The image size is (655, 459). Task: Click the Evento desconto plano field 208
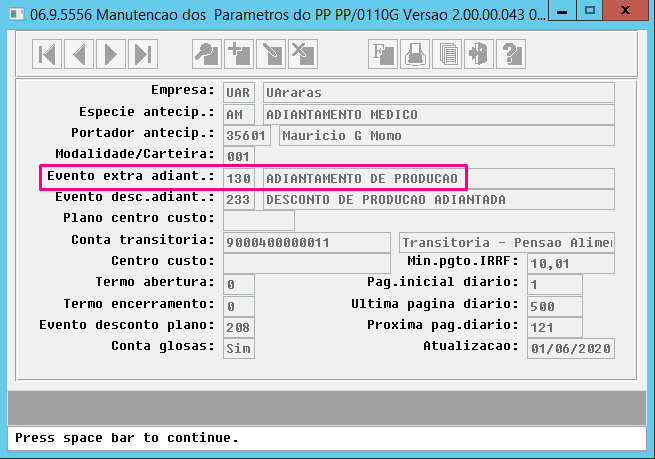[239, 327]
